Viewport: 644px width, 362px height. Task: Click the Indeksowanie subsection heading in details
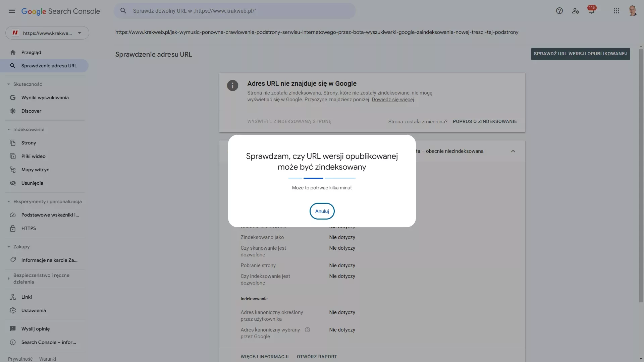pos(254,299)
